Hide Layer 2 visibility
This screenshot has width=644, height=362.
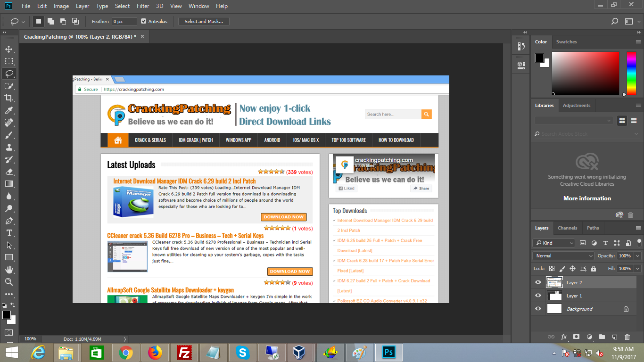pyautogui.click(x=538, y=282)
